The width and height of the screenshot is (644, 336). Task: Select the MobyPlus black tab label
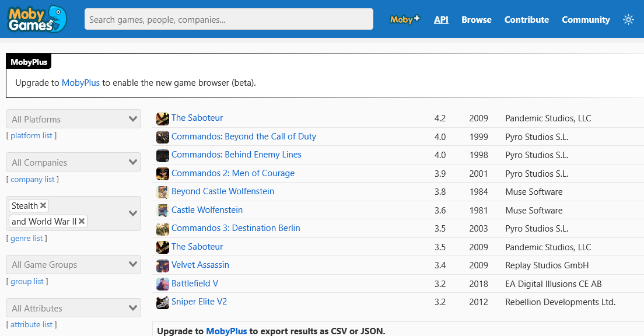(x=29, y=62)
